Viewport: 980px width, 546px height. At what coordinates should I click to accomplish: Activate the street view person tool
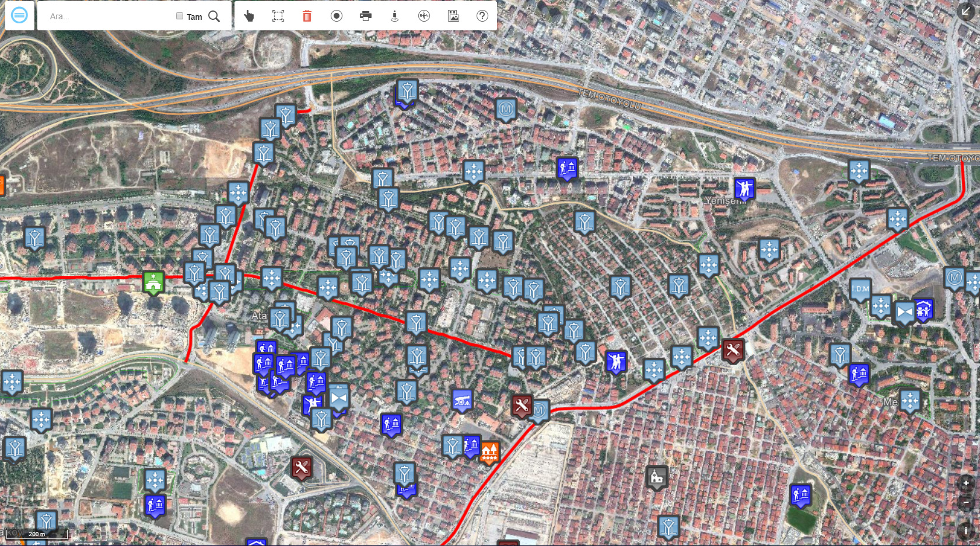[394, 16]
